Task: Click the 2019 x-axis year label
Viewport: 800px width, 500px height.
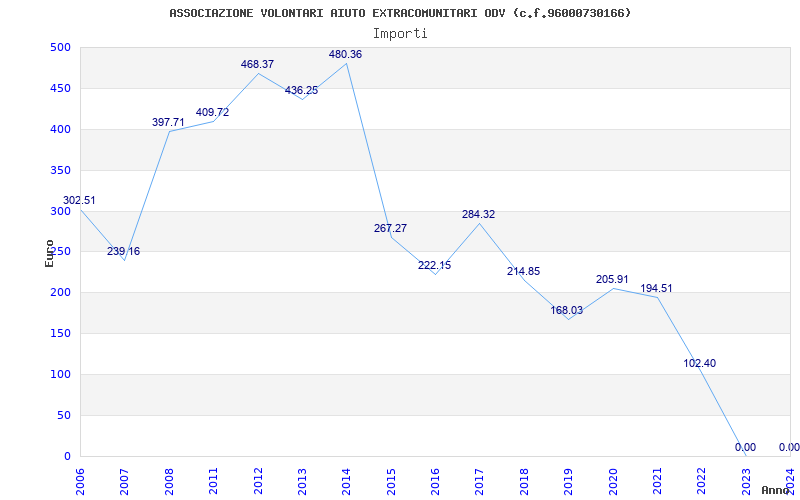Action: [x=569, y=481]
